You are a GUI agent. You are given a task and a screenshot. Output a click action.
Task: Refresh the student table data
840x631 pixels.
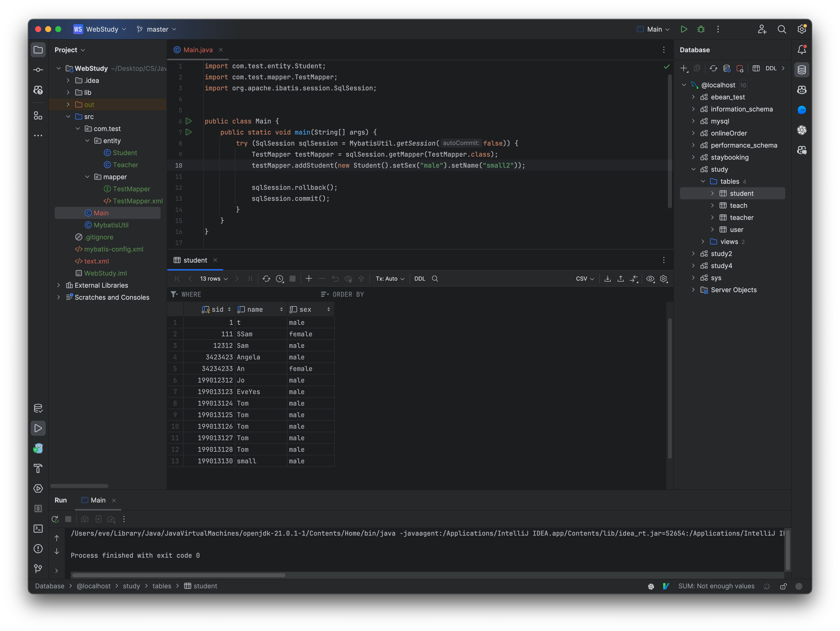(x=266, y=278)
